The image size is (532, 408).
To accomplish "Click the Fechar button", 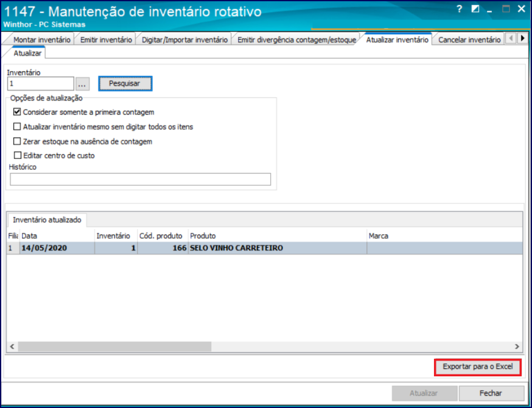I will click(491, 393).
